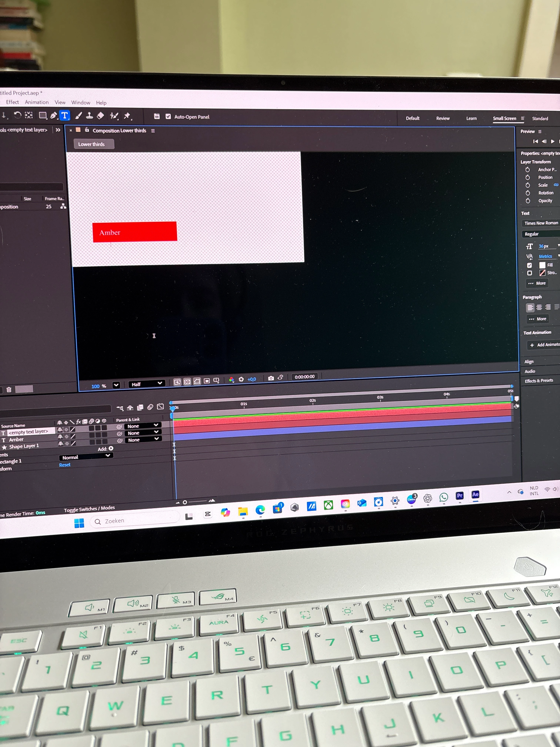Click the transparency grid toggle icon
560x747 pixels.
pyautogui.click(x=187, y=382)
